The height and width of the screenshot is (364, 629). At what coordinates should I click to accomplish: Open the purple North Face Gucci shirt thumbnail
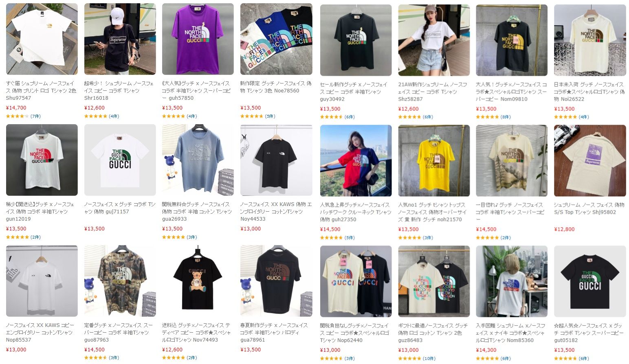[198, 39]
